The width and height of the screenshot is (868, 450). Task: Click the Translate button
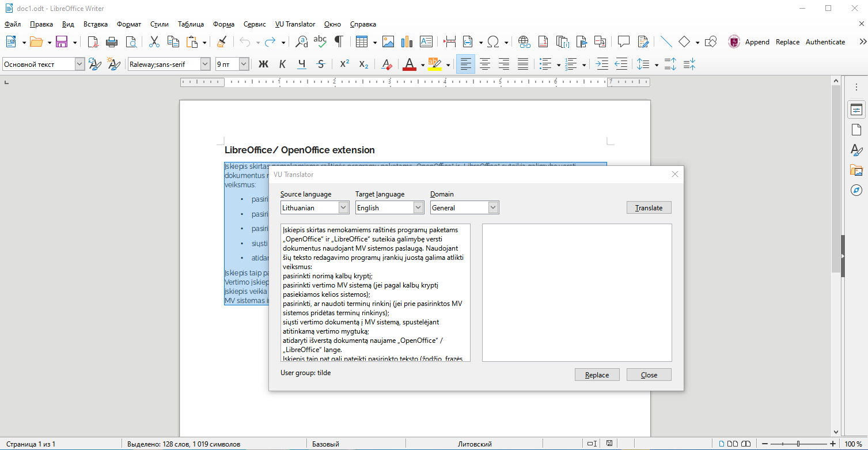pyautogui.click(x=649, y=207)
